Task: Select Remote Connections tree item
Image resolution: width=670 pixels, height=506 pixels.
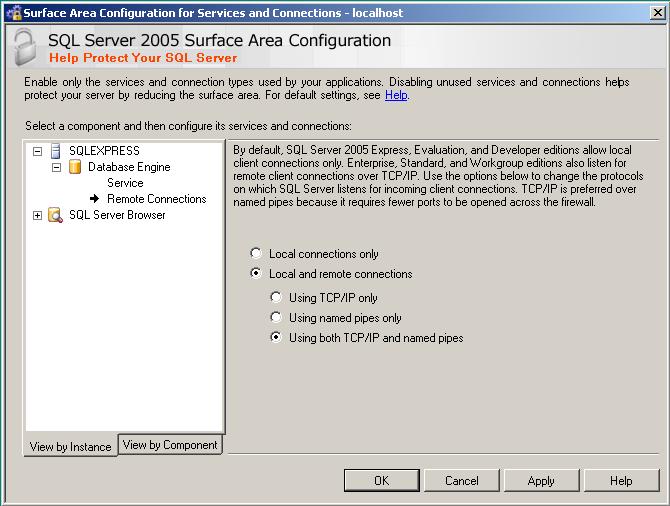Action: pyautogui.click(x=157, y=199)
